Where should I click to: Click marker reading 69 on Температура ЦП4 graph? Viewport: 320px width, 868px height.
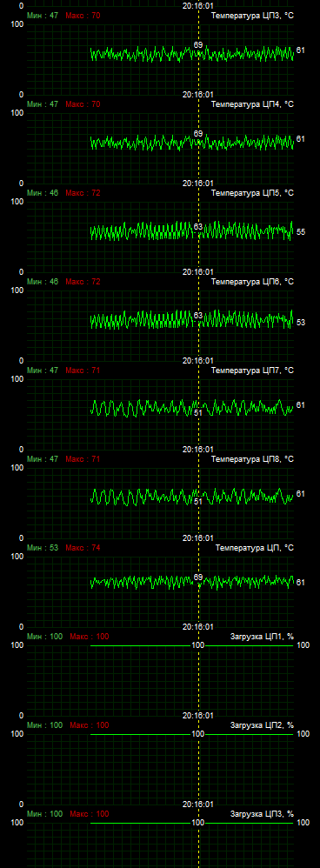point(198,133)
